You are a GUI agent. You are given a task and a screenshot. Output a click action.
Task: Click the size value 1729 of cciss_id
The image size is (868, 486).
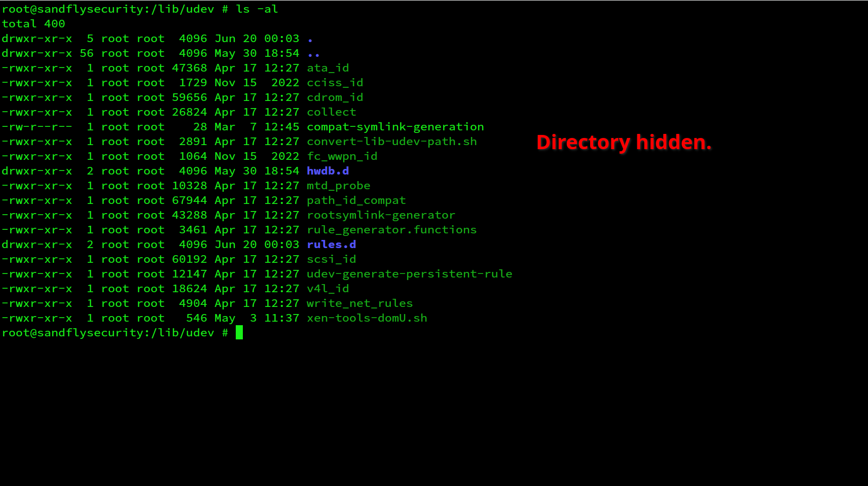click(x=193, y=83)
